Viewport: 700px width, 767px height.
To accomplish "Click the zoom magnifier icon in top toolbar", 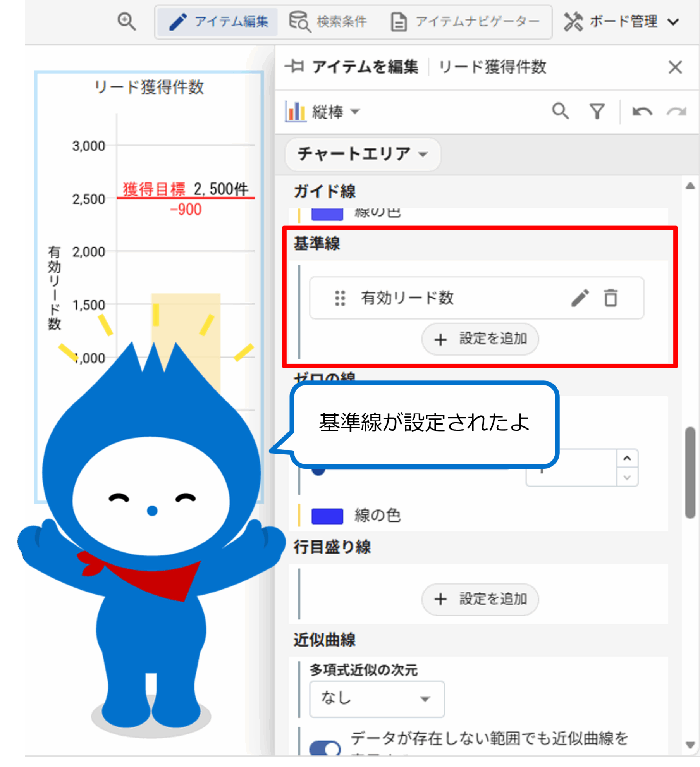I will [x=127, y=21].
